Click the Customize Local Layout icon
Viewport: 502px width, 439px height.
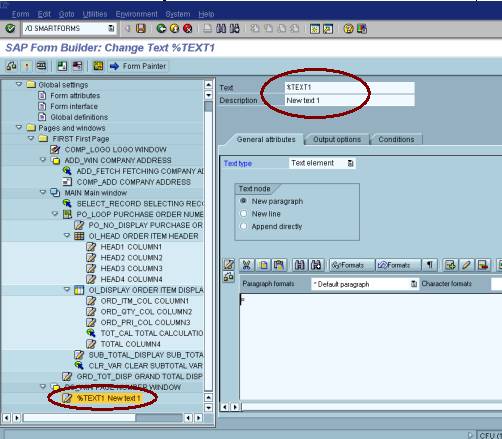[362, 29]
